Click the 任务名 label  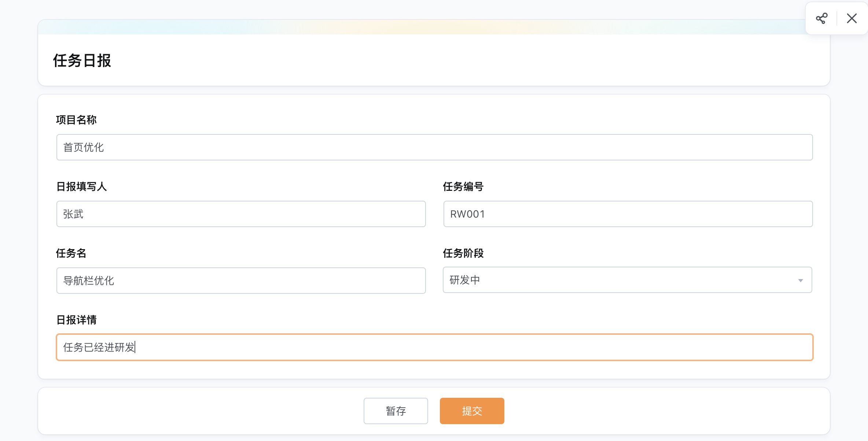[x=71, y=253]
